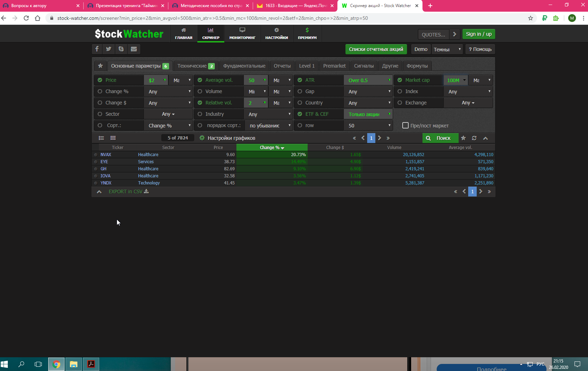Switch results to grid view

pyautogui.click(x=113, y=138)
